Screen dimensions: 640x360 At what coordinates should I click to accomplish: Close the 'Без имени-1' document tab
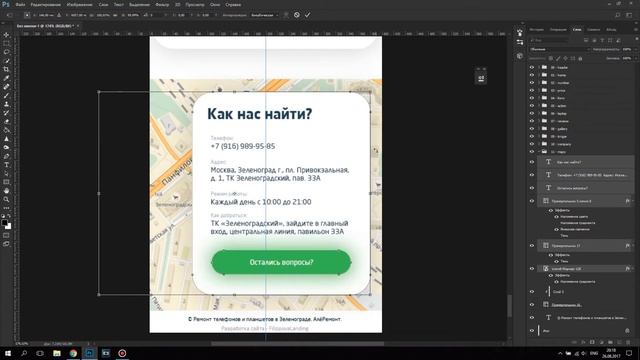pyautogui.click(x=78, y=26)
